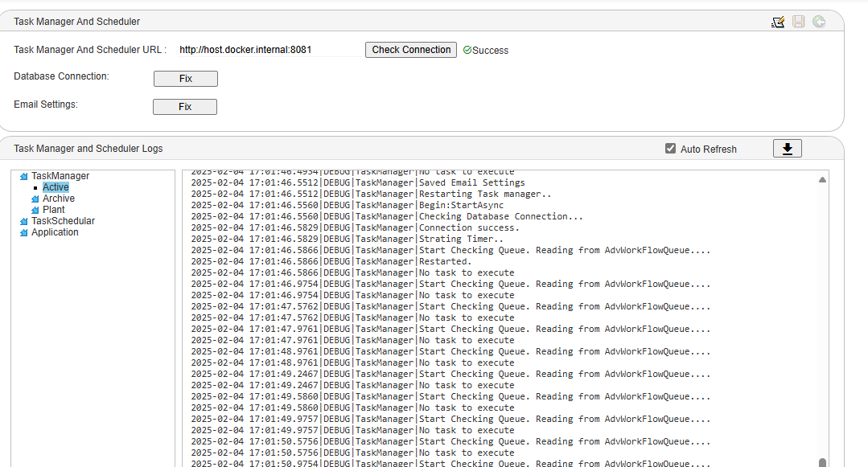Select the Active log tree item
868x467 pixels.
click(x=56, y=187)
